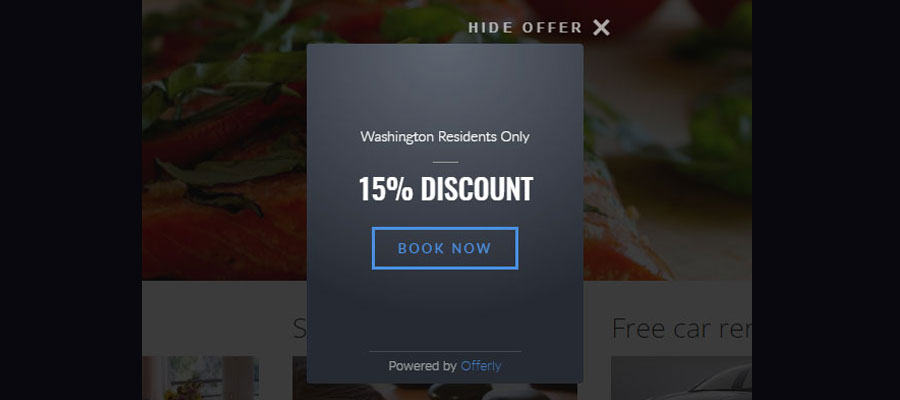Click the dark overlay left of page

click(x=71, y=200)
